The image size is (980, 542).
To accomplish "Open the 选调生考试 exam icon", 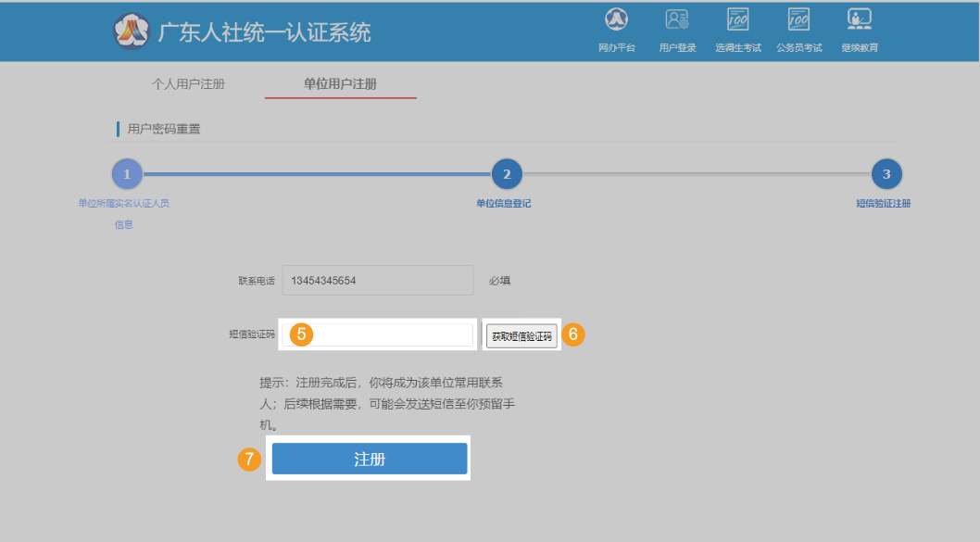I will pyautogui.click(x=738, y=20).
